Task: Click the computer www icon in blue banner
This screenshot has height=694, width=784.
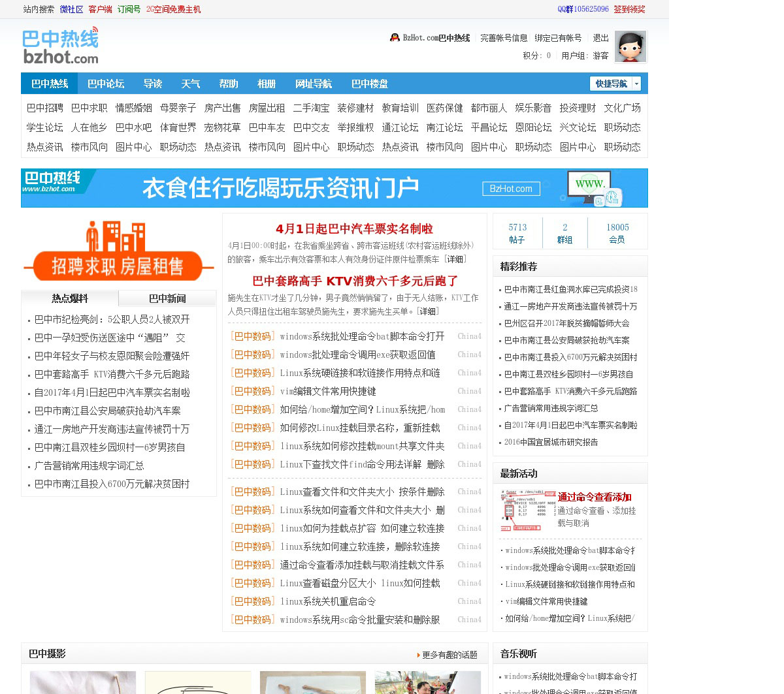Action: pos(594,187)
